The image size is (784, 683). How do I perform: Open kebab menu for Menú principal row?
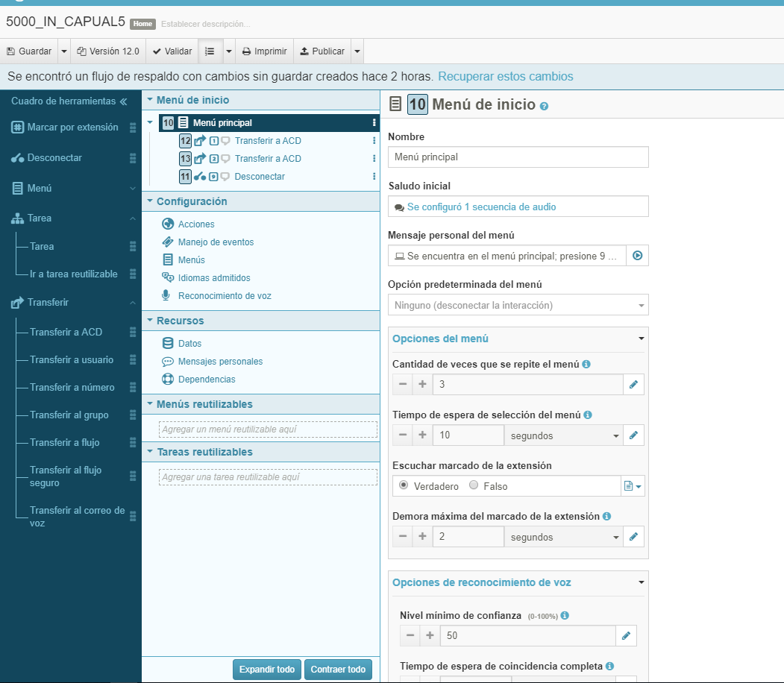click(x=374, y=123)
